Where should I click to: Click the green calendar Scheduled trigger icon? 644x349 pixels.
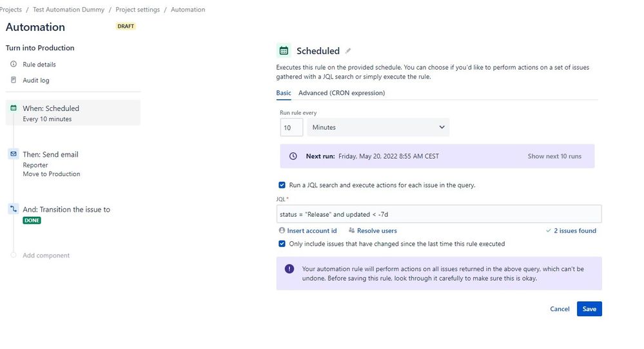(x=284, y=50)
